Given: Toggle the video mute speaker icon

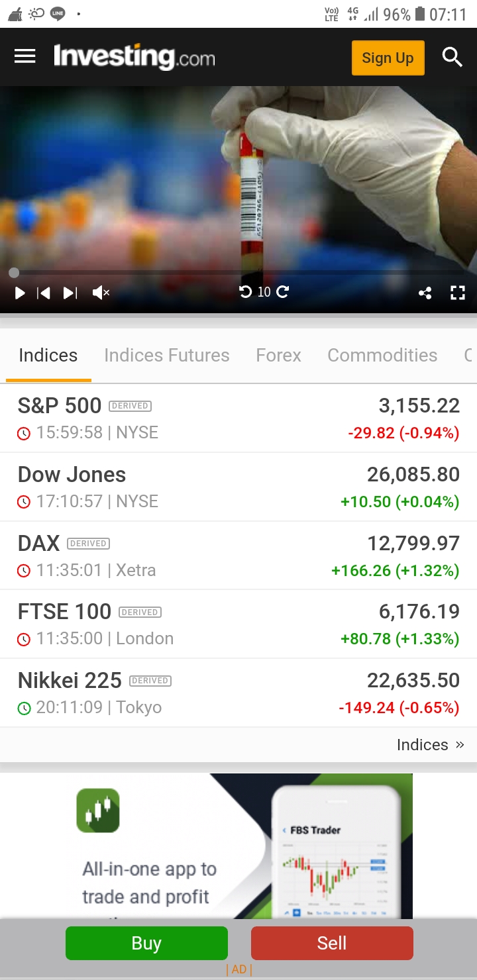Looking at the screenshot, I should coord(101,293).
